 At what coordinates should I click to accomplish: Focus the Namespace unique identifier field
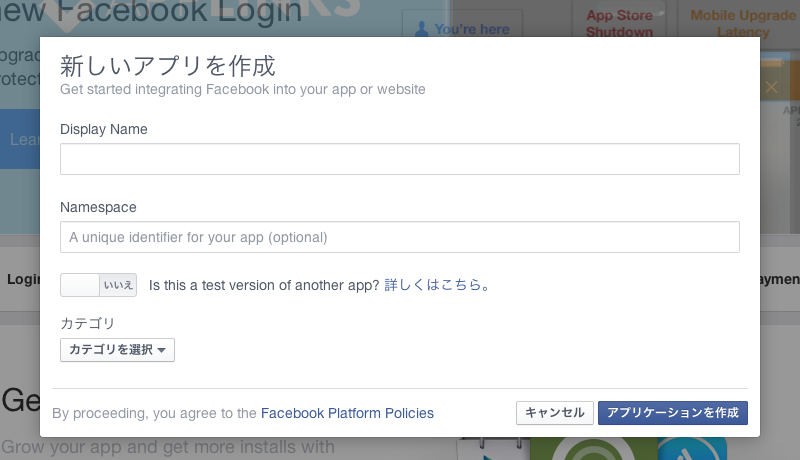(399, 237)
